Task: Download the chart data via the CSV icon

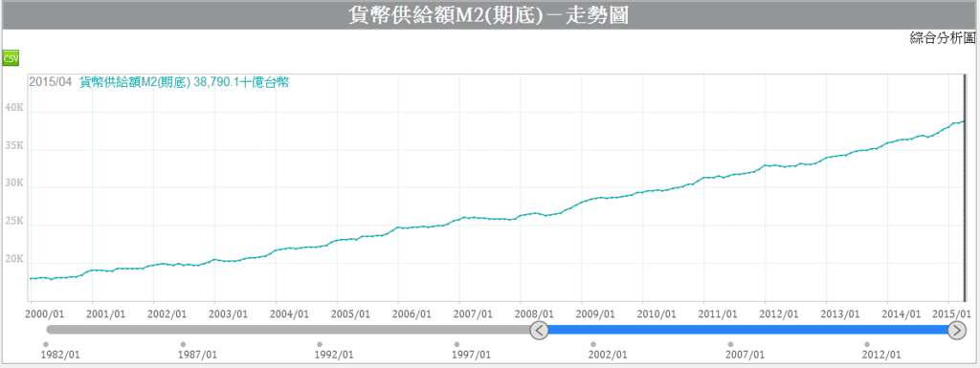Action: 11,58
